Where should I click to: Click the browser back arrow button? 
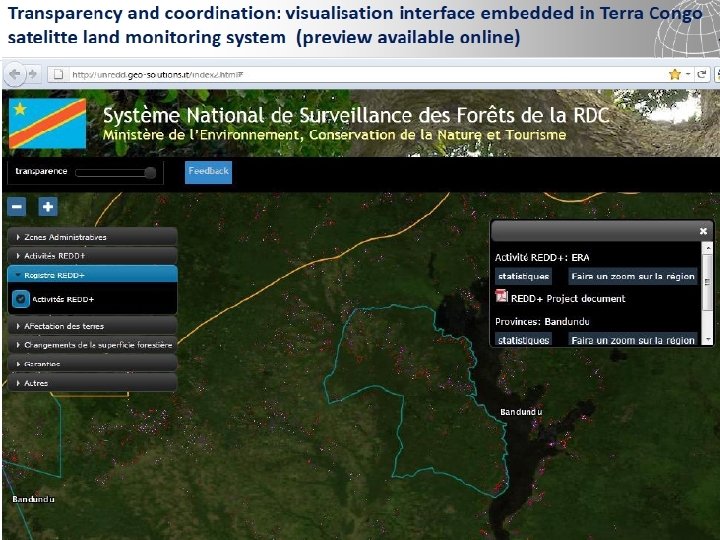[x=15, y=73]
